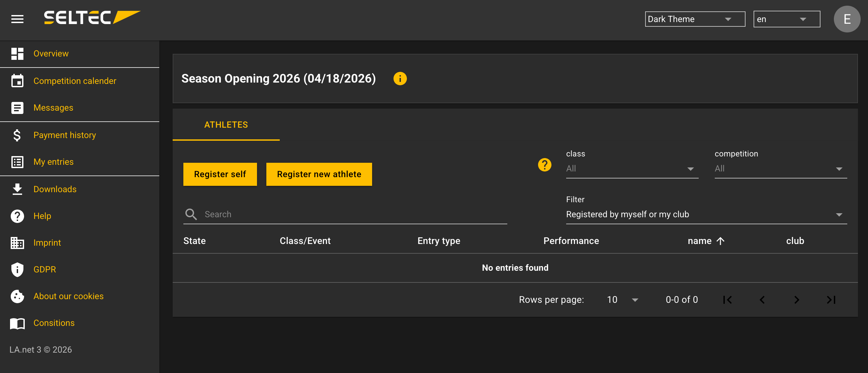Open the hamburger navigation menu
This screenshot has height=373, width=868.
coord(17,19)
